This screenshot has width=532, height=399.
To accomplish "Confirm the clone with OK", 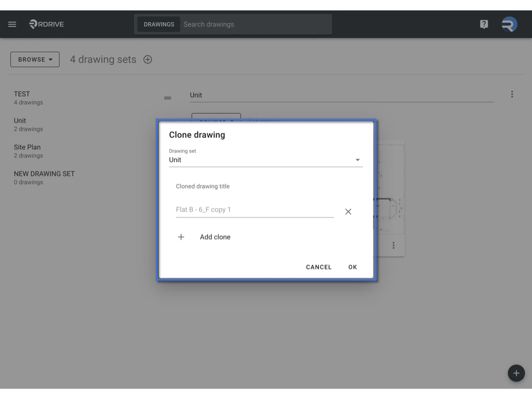I will 353,267.
